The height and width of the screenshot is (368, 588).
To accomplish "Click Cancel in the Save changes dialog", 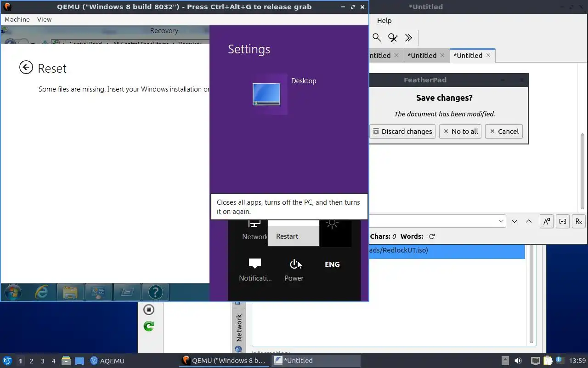I will [x=504, y=131].
